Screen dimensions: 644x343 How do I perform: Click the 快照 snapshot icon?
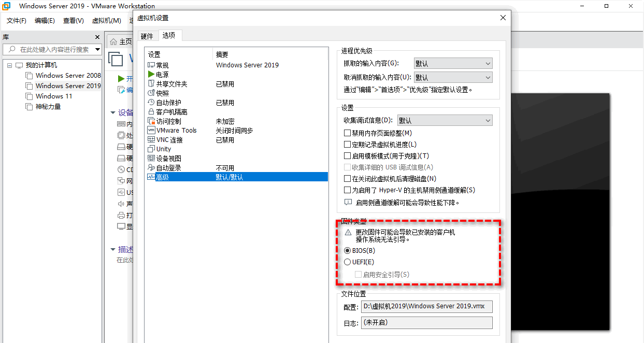point(151,93)
